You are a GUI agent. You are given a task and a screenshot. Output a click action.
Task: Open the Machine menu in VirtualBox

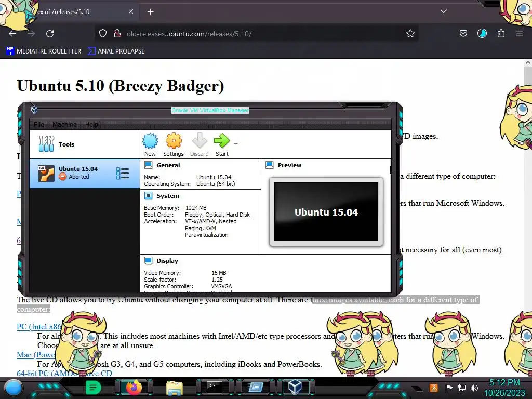[64, 124]
